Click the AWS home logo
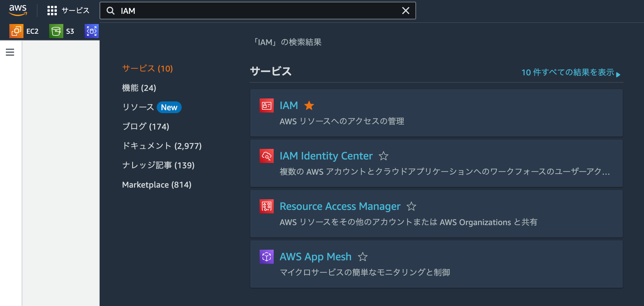This screenshot has height=306, width=644. (x=18, y=10)
